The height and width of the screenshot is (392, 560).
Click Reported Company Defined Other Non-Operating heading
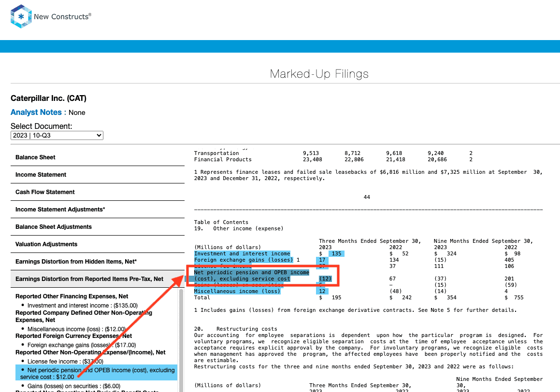[x=84, y=316]
